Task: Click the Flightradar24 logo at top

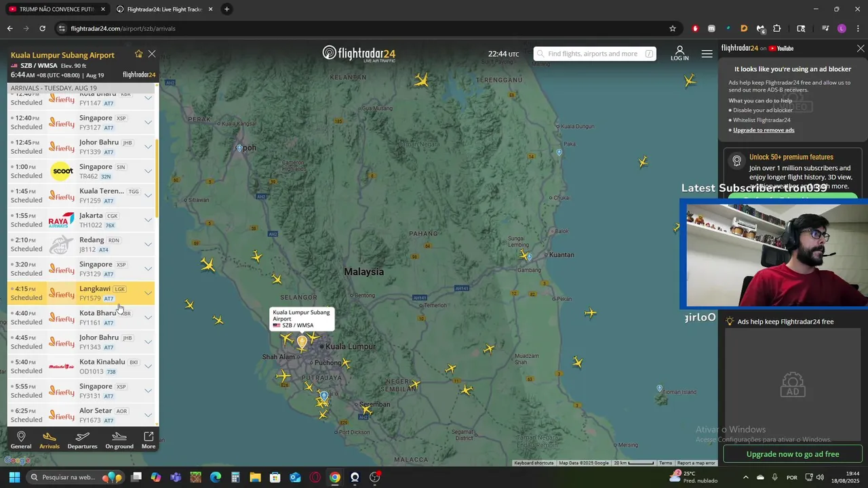Action: point(359,54)
